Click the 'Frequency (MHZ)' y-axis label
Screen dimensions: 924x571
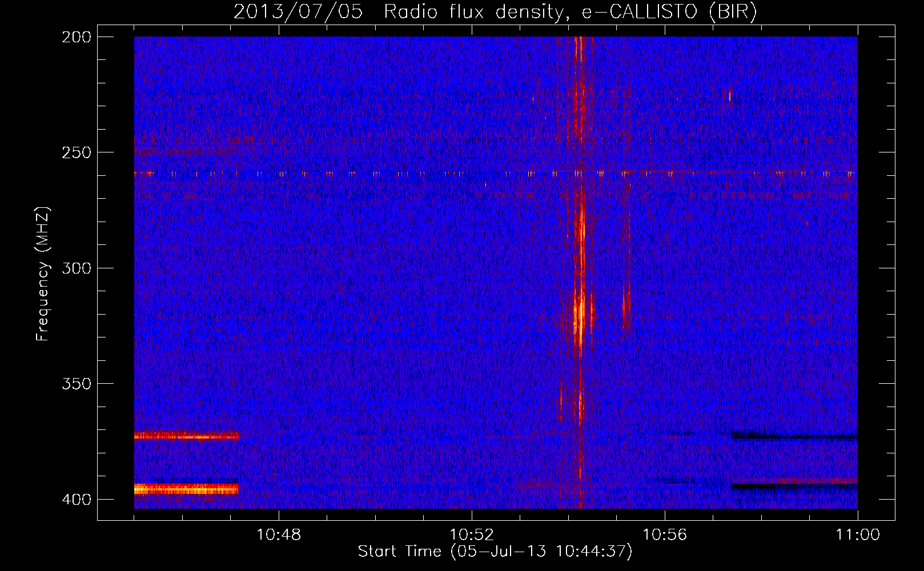[43, 274]
